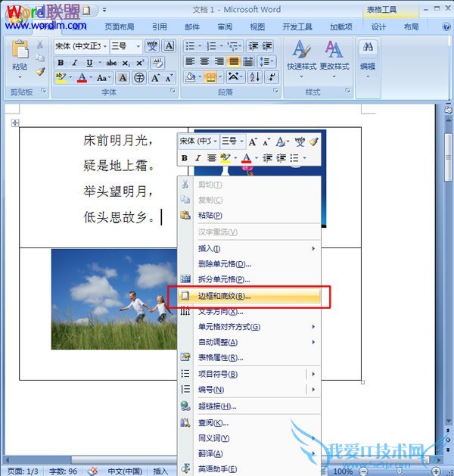Click the character shading A icon
This screenshot has width=454, height=476.
(123, 78)
